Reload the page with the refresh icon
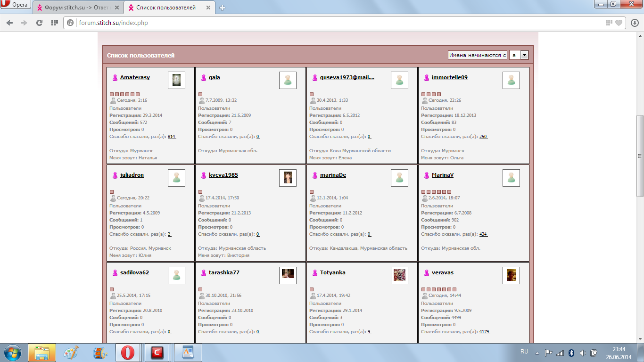The width and height of the screenshot is (644, 362). [x=40, y=23]
